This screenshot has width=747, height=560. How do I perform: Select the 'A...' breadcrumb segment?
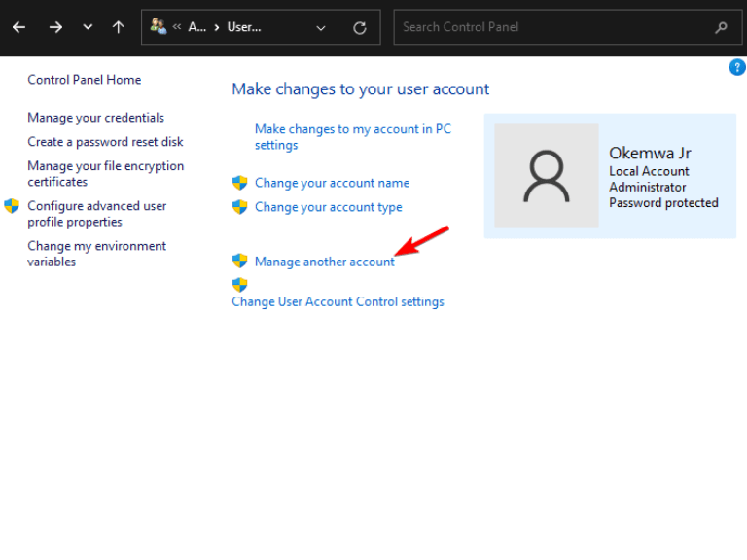[196, 27]
